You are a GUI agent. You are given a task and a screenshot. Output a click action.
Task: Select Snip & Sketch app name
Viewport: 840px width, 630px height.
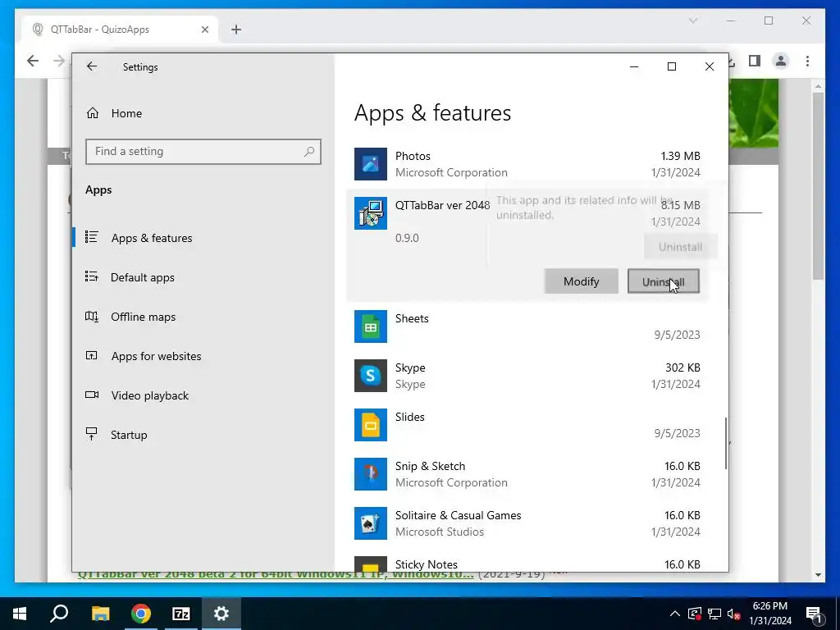point(430,466)
